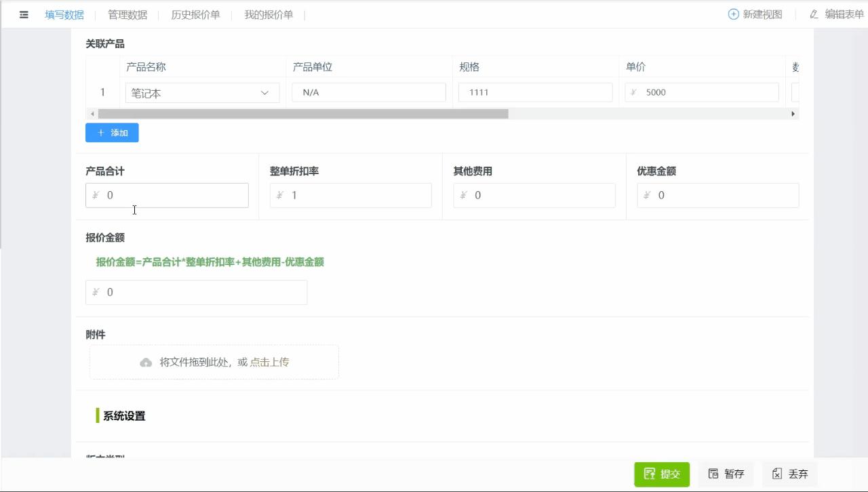This screenshot has width=868, height=492.
Task: Click the 报价金额 amount field
Action: pyautogui.click(x=196, y=292)
